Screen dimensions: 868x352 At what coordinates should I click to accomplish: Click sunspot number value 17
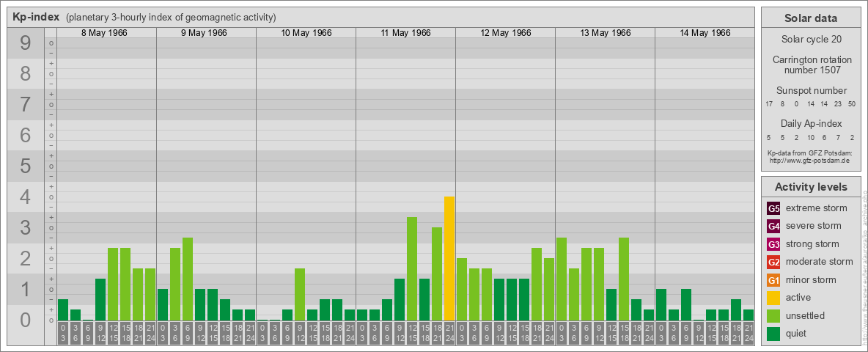pyautogui.click(x=769, y=104)
